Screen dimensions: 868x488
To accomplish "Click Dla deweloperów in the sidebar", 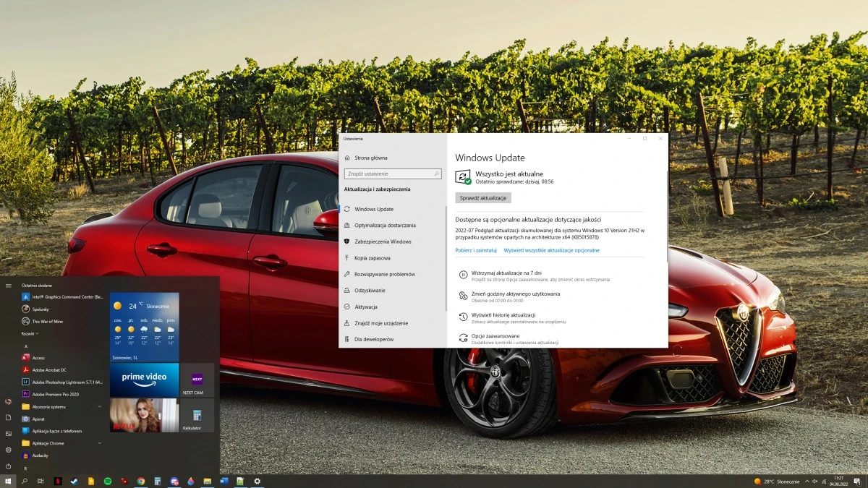I will pyautogui.click(x=378, y=338).
